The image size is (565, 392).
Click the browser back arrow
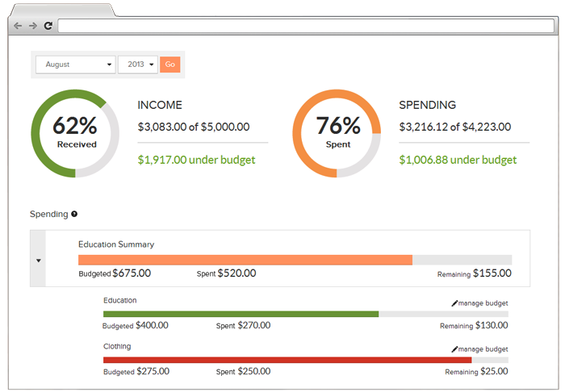(18, 26)
